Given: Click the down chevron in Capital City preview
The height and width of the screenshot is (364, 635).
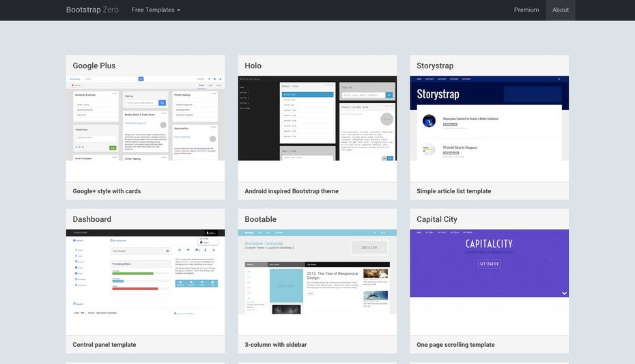Looking at the screenshot, I should pos(564,293).
